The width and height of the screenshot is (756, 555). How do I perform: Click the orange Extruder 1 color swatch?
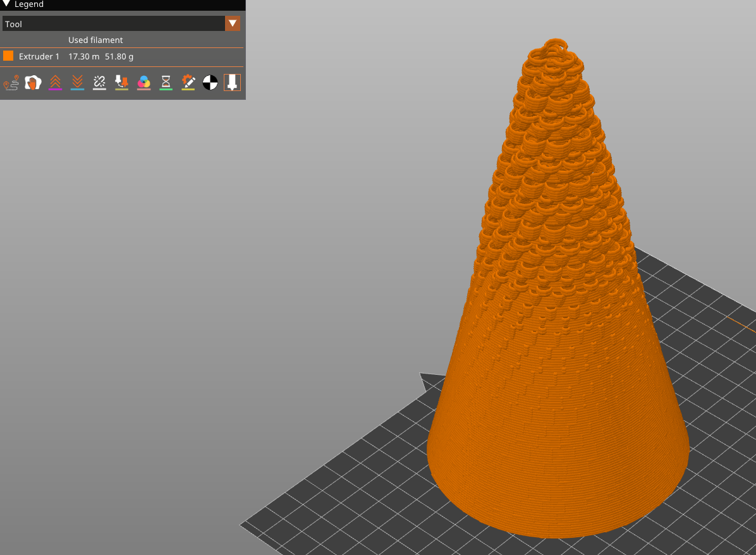(8, 56)
